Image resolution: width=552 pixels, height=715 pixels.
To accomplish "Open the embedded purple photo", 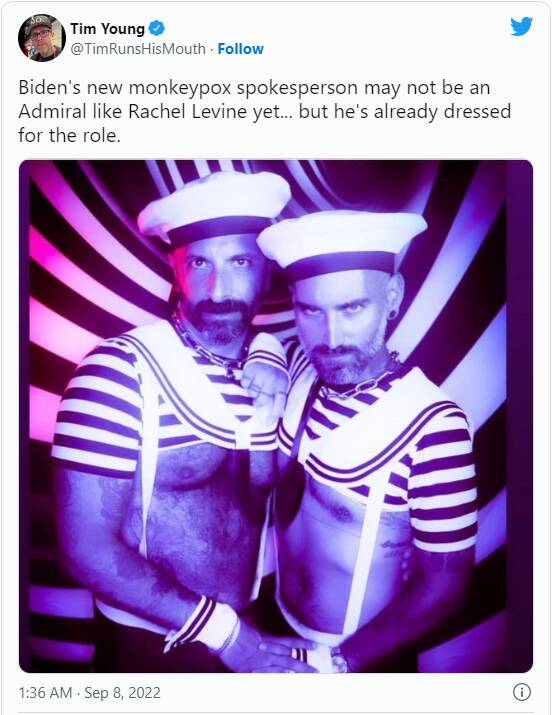I will pyautogui.click(x=276, y=416).
